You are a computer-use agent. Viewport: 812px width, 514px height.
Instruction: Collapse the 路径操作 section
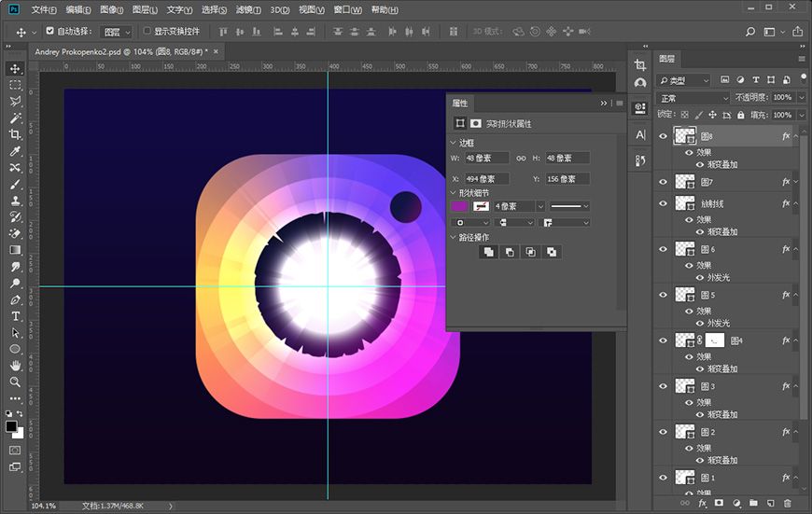pyautogui.click(x=453, y=237)
